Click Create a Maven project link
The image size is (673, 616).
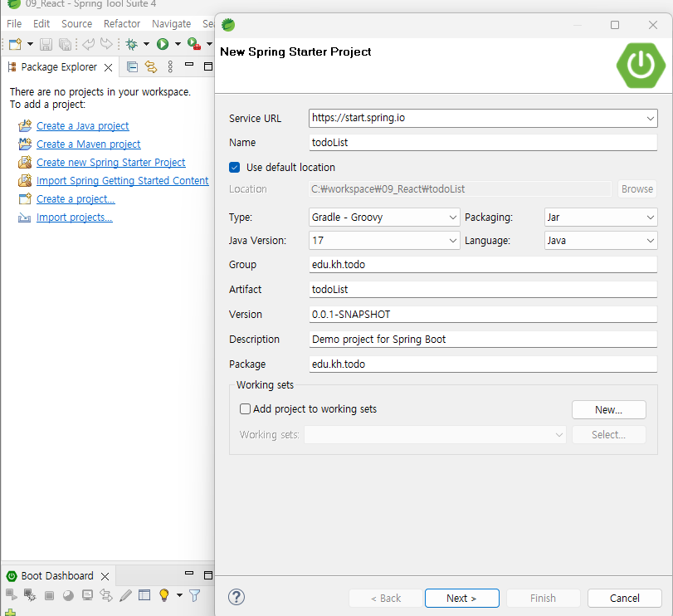click(x=89, y=144)
